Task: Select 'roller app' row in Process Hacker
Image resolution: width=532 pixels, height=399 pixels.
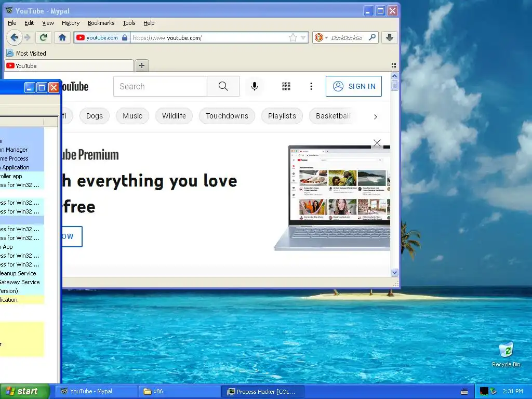Action: (x=22, y=176)
